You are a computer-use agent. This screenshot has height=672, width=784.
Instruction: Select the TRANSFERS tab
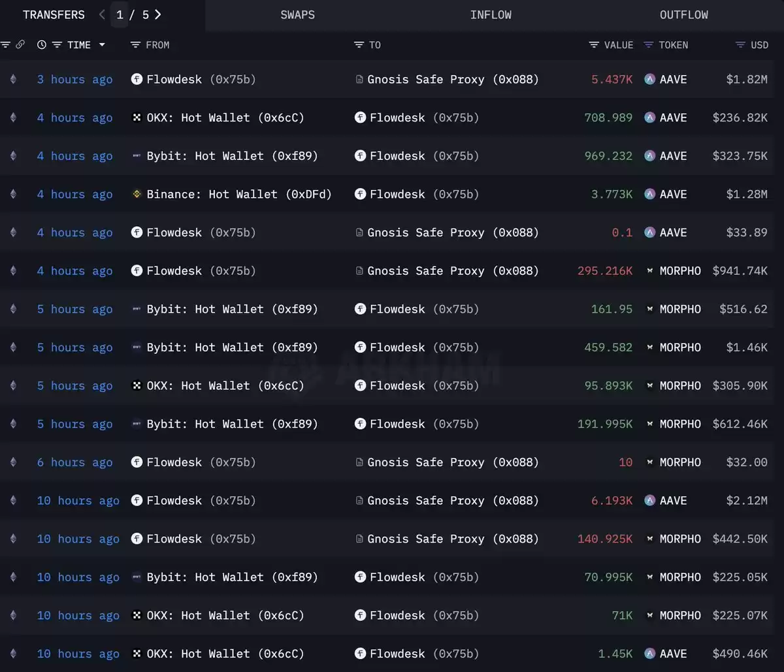(x=54, y=14)
